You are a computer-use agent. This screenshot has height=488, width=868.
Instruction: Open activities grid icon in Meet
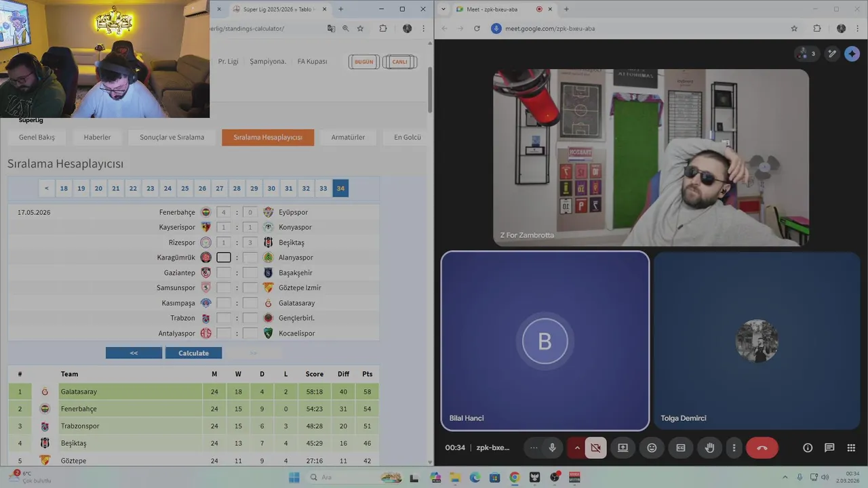(851, 447)
